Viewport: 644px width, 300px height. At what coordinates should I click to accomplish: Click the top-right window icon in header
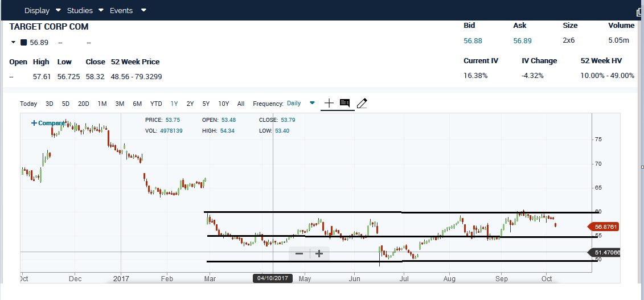point(640,12)
